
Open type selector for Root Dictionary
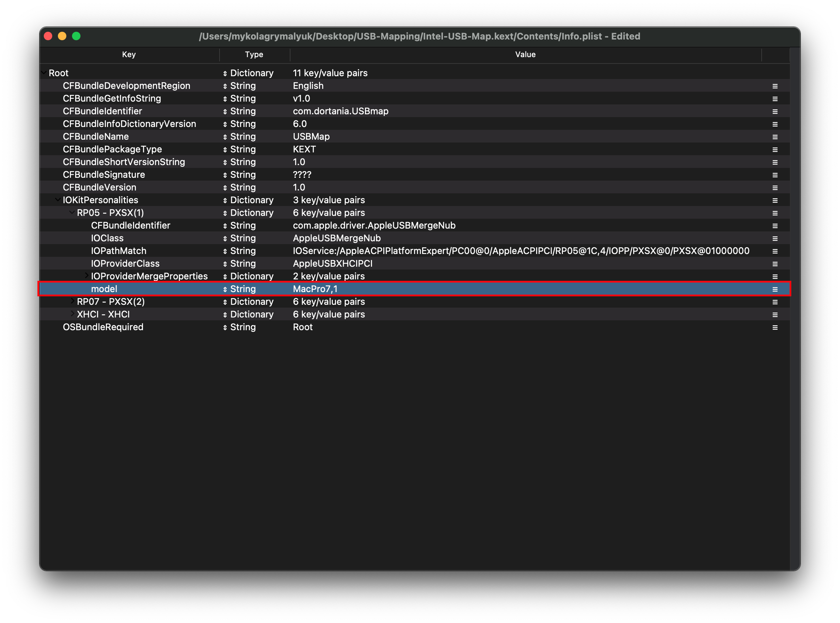[x=225, y=73]
